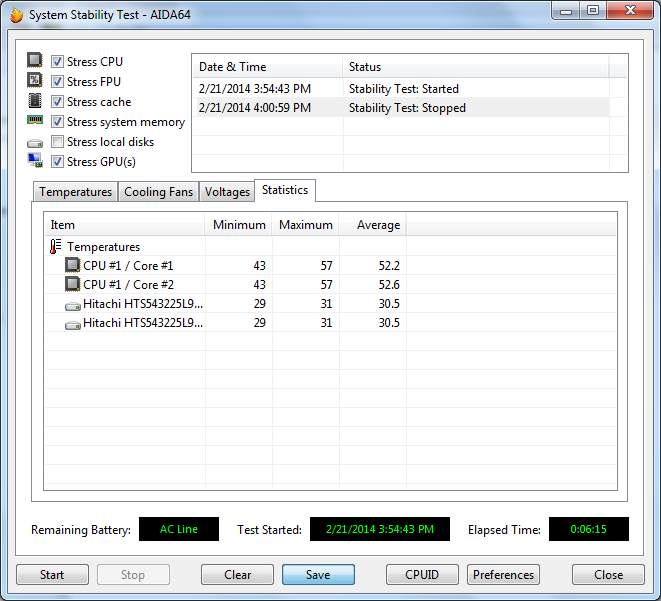Sort by the Average column header

(373, 225)
